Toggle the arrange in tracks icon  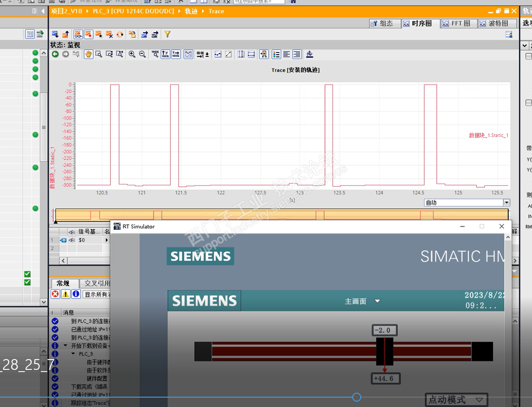188,54
